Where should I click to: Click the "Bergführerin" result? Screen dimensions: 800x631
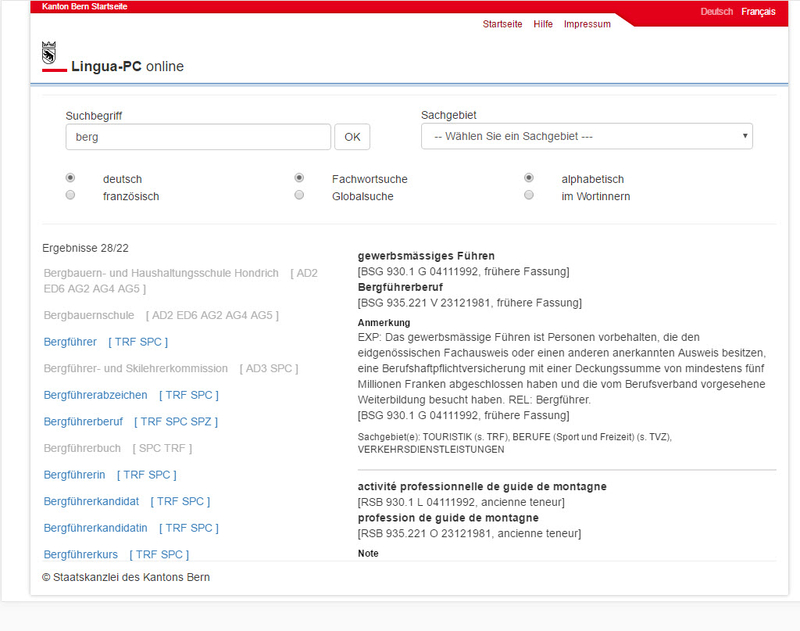pyautogui.click(x=76, y=474)
